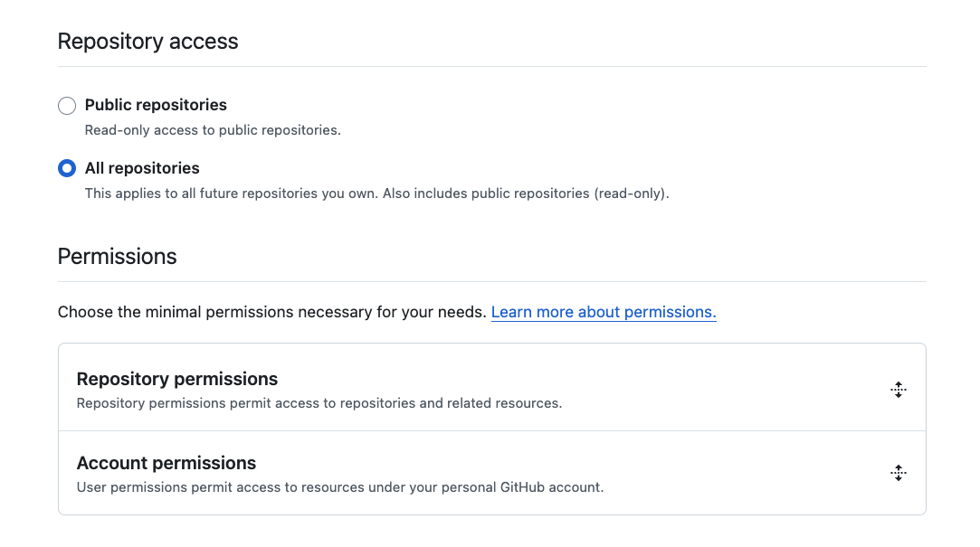Collapse the Repository permissions panel
980x547 pixels.
tap(177, 379)
